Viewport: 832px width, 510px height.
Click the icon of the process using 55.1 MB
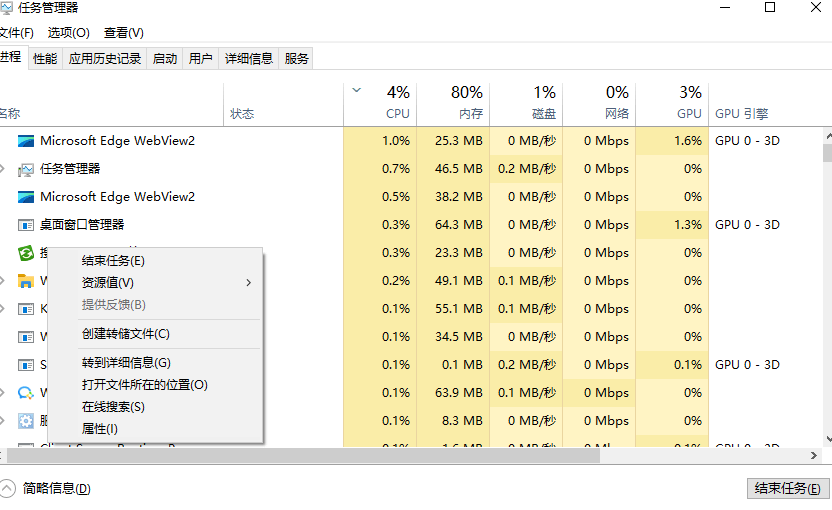point(25,309)
